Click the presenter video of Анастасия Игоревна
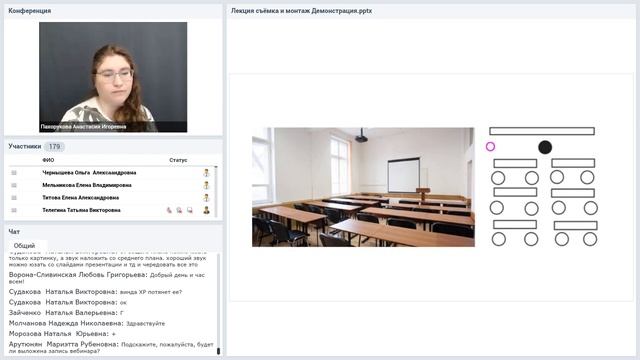This screenshot has width=640, height=360. pyautogui.click(x=113, y=77)
